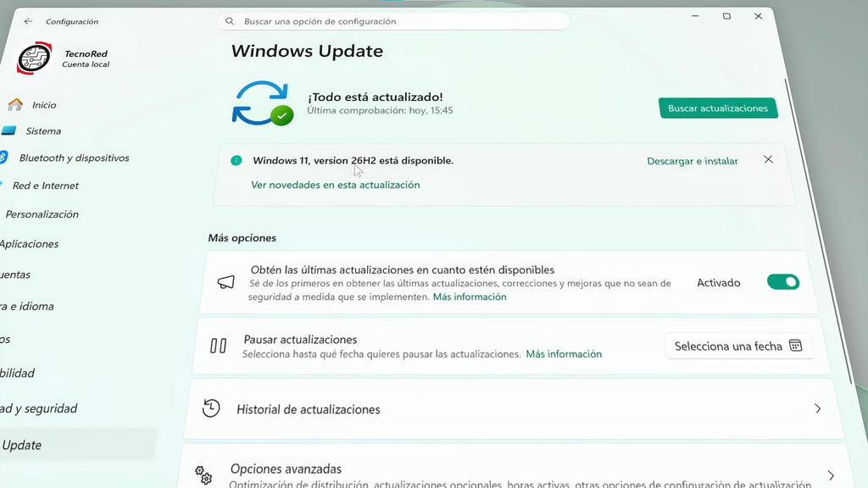Click the Windows Update sync status icon
Viewport: 868px width, 488px height.
pos(263,103)
